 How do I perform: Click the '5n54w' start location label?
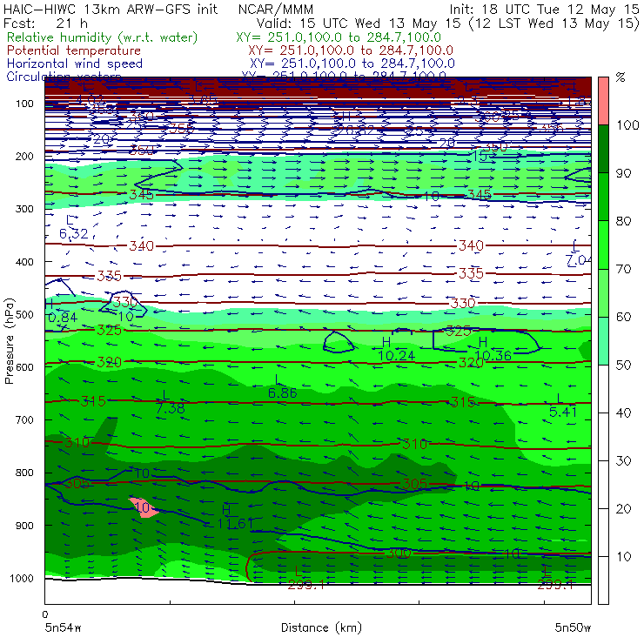(64, 627)
